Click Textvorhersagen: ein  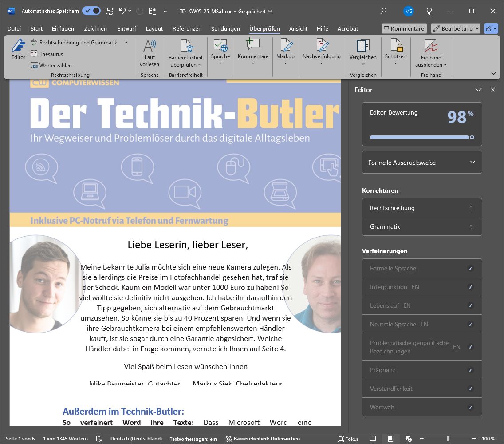193,439
